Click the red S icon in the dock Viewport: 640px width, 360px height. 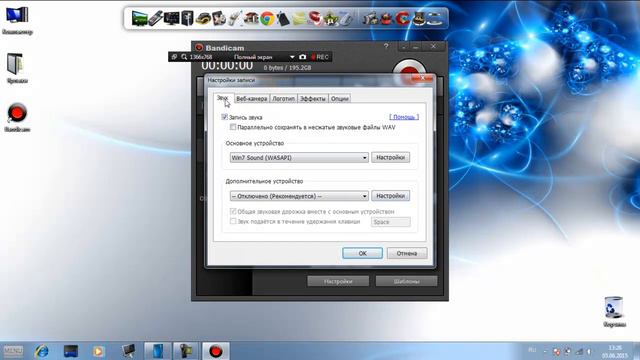click(315, 18)
